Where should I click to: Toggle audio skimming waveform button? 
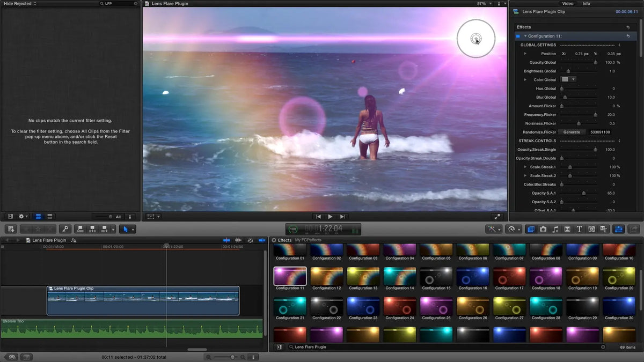tap(238, 240)
